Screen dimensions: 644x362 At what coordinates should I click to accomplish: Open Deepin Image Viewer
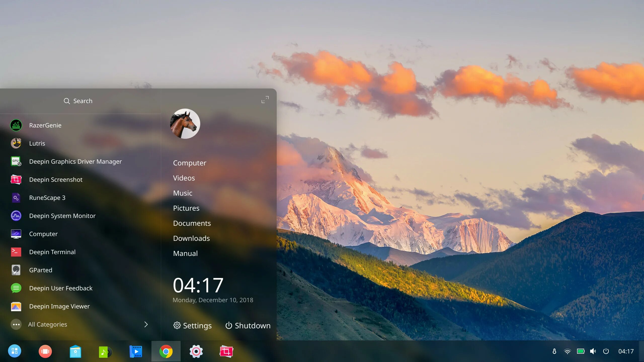click(59, 306)
